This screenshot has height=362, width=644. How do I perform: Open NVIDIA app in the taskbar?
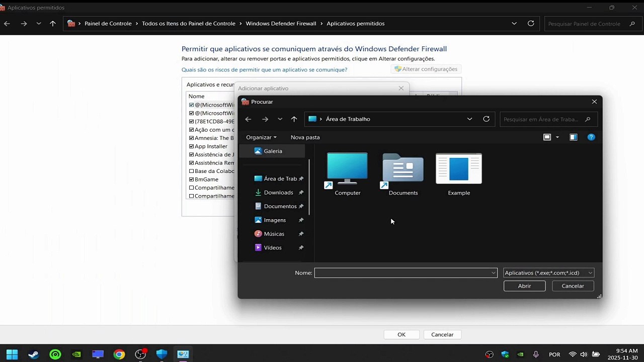76,354
